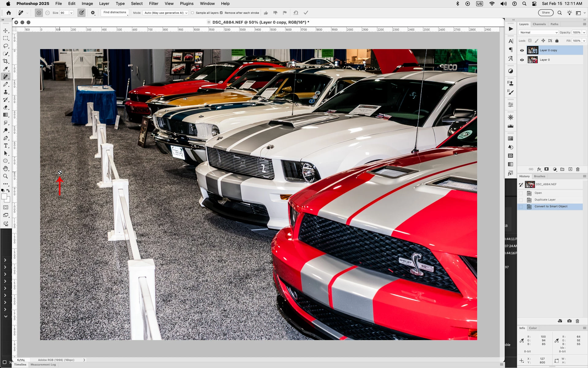Hide the Layer 0 copy layer
Viewport: 588px width, 368px height.
pyautogui.click(x=522, y=50)
